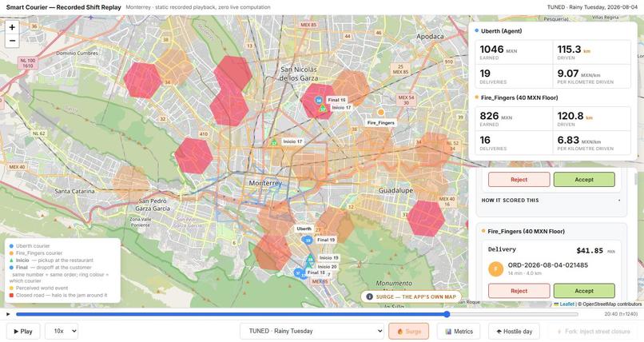The image size is (644, 342).
Task: Click the Monterrey city label on map
Action: (x=265, y=183)
